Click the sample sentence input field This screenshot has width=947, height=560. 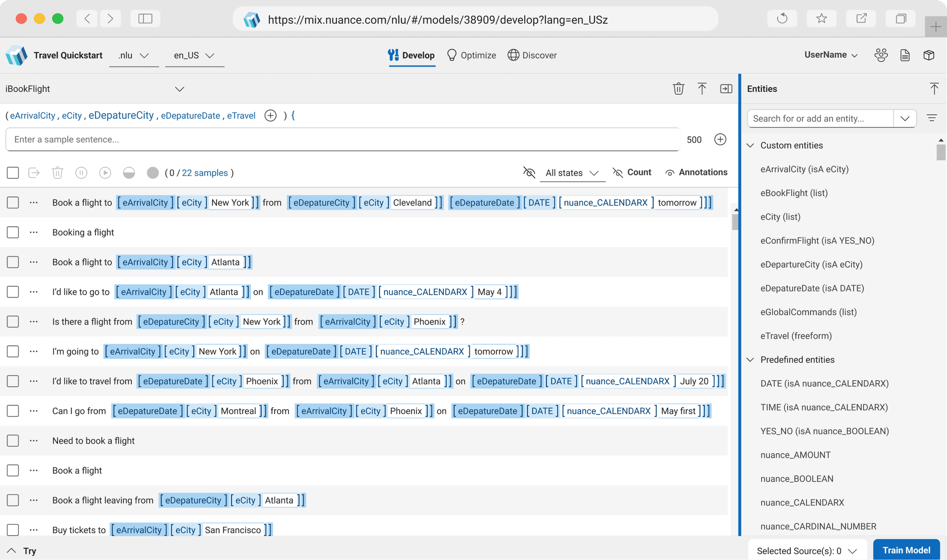pos(342,140)
